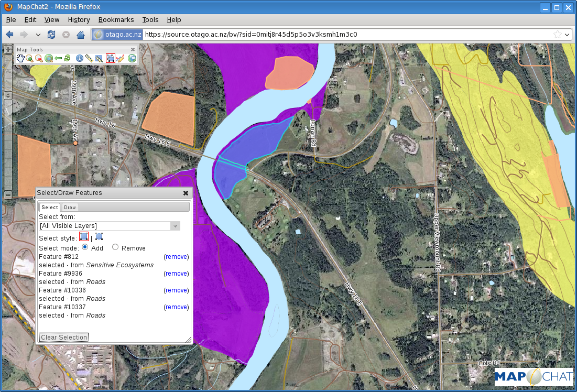Close the Select/Draw Features dialog
The image size is (577, 392).
(186, 193)
